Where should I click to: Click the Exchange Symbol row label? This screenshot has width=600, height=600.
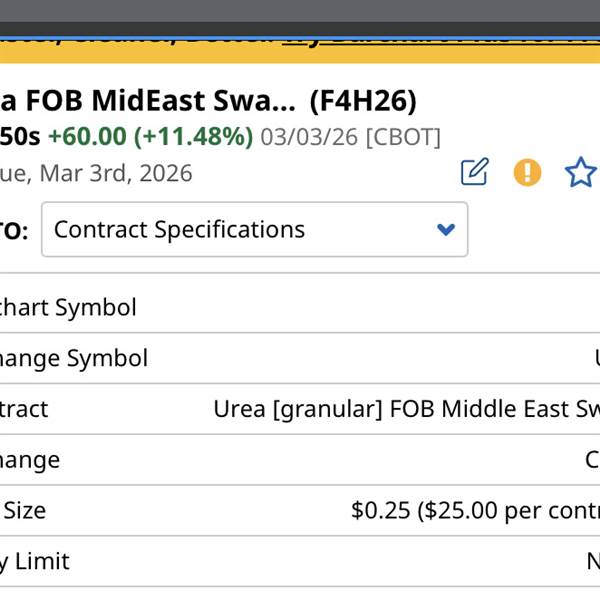click(x=74, y=358)
